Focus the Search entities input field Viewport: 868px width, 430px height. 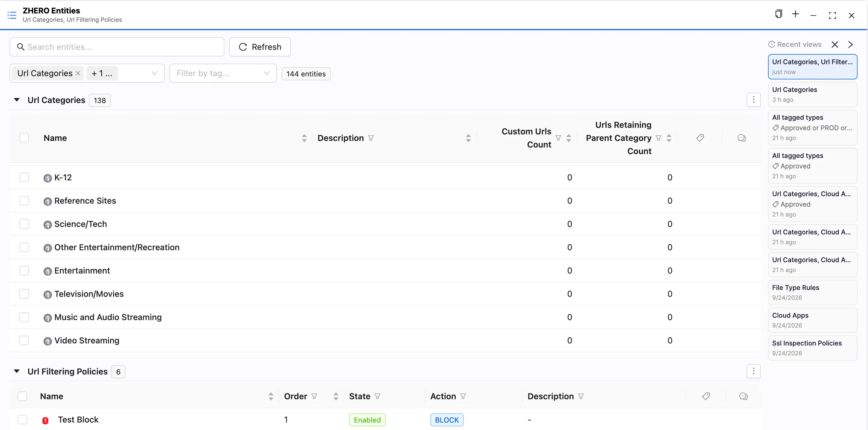pos(117,47)
